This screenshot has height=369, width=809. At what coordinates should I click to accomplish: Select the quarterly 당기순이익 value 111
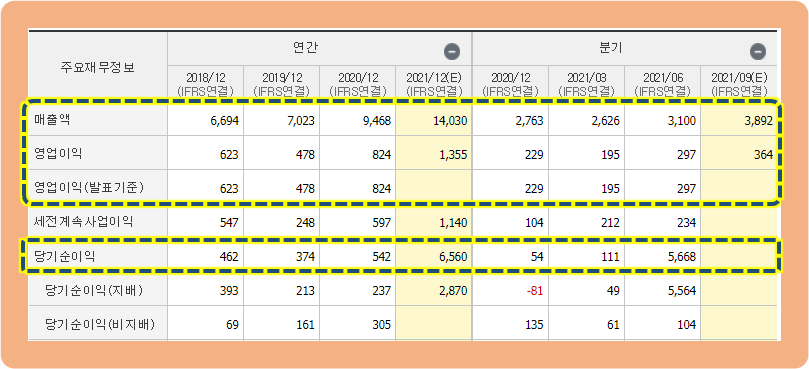point(610,256)
